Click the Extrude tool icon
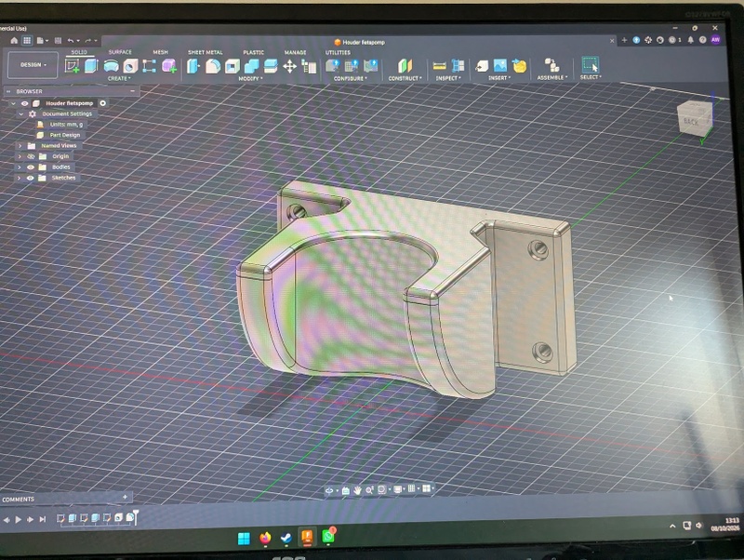Viewport: 744px width, 560px height. click(x=91, y=66)
